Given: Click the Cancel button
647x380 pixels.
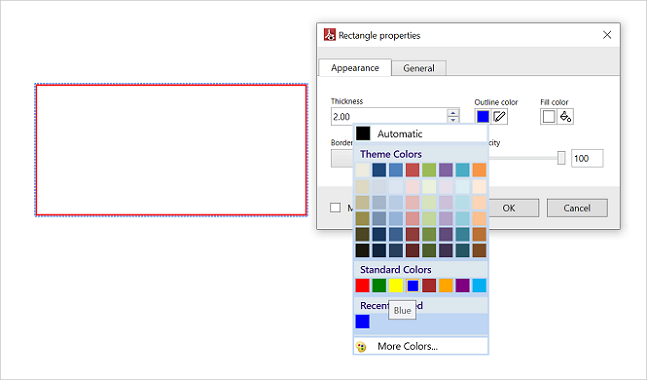Looking at the screenshot, I should coord(577,208).
